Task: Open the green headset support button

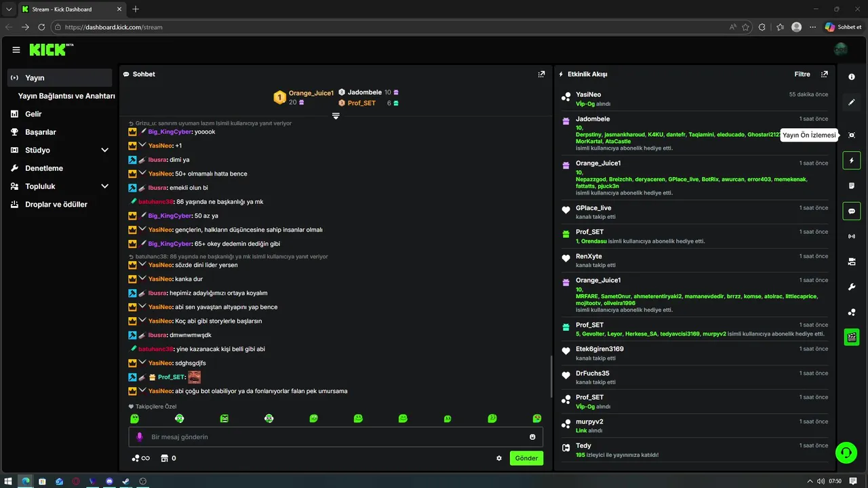Action: tap(846, 452)
